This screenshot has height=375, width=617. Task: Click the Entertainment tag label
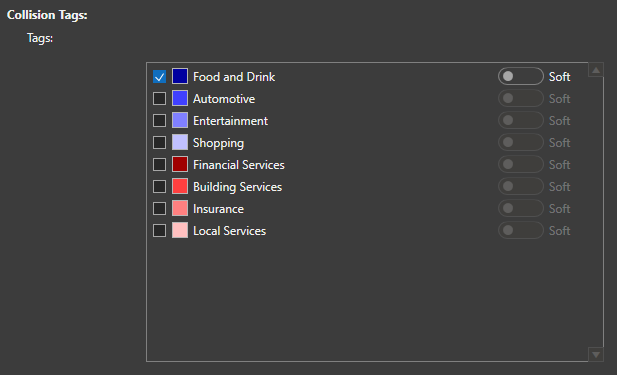click(230, 120)
